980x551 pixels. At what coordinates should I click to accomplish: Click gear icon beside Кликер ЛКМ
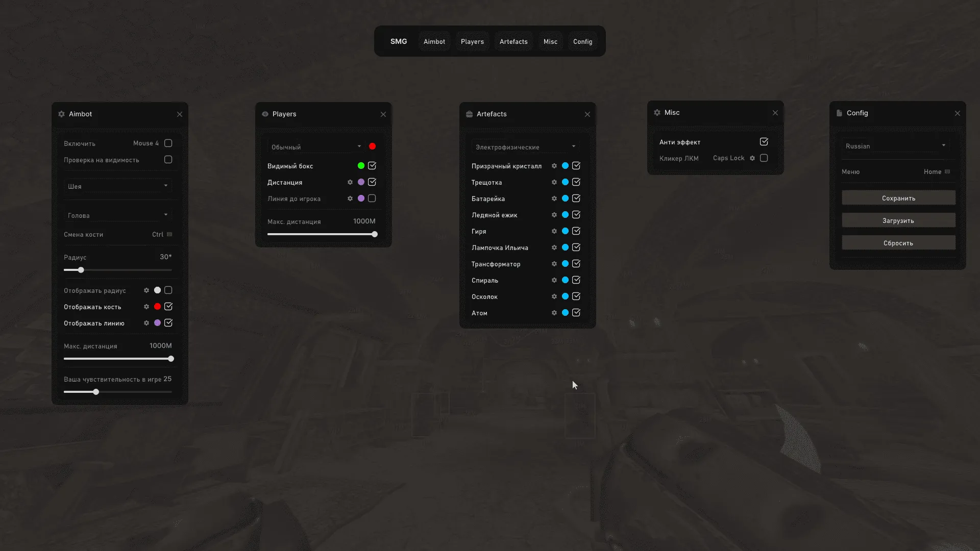(x=752, y=158)
